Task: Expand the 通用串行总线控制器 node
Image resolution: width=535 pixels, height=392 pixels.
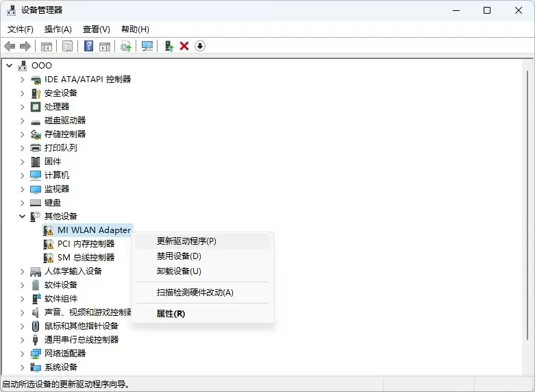Action: tap(22, 340)
